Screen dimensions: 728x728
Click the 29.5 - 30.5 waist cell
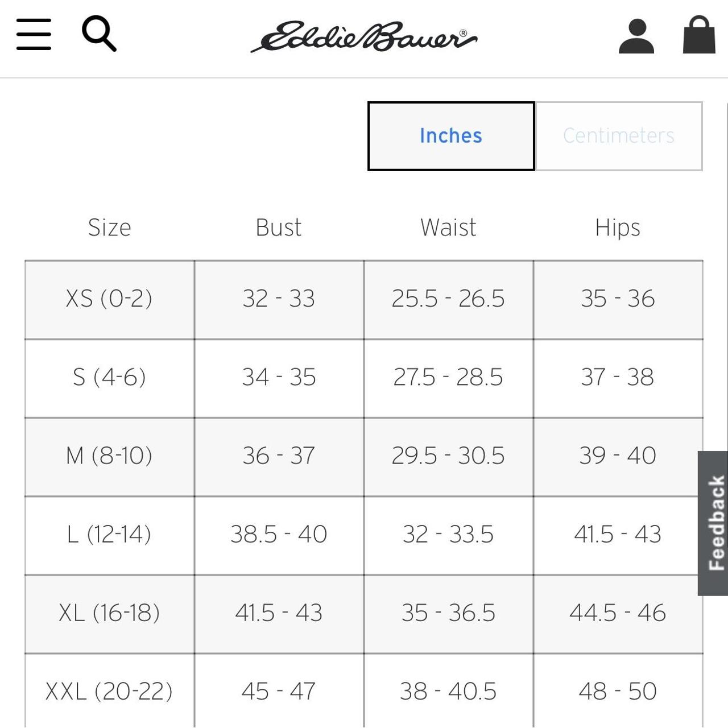point(448,456)
